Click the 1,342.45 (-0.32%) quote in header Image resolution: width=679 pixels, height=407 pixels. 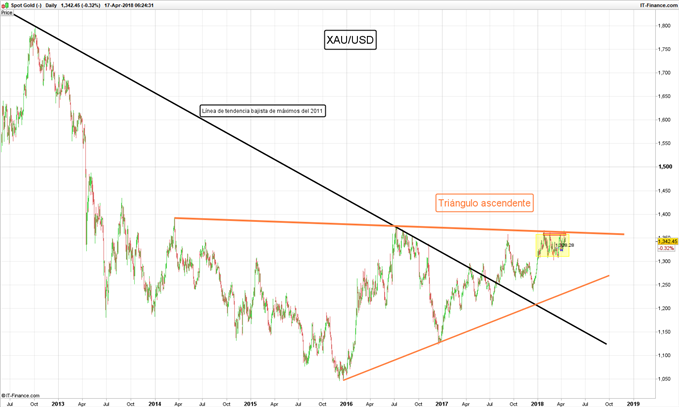tap(81, 5)
